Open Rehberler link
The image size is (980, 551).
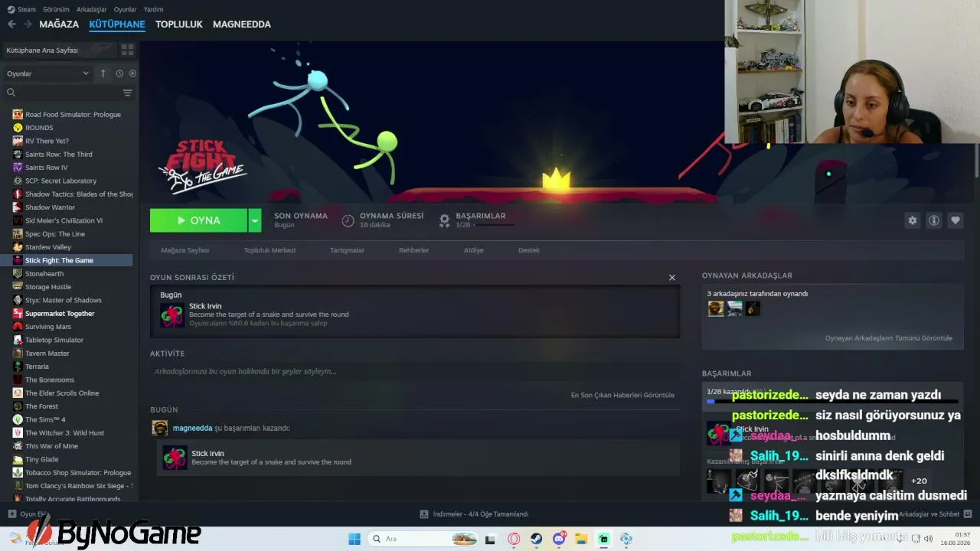click(413, 250)
